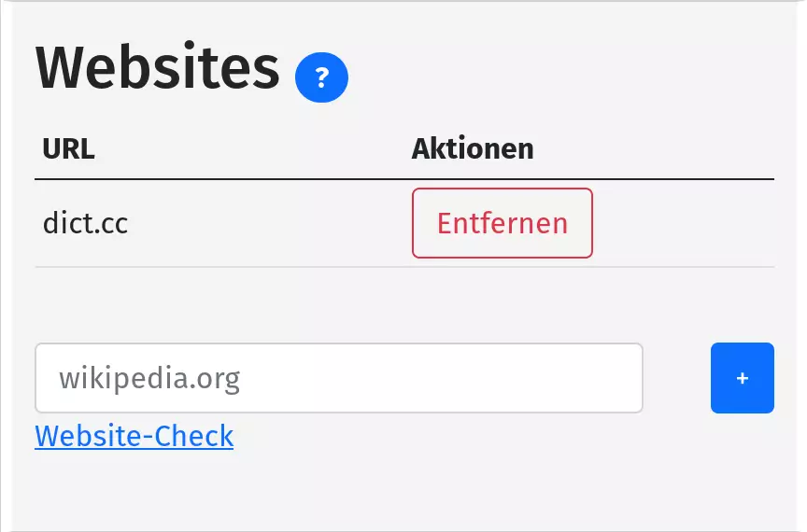Viewport: 807px width, 532px height.
Task: Select the dict.cc URL cell
Action: (85, 224)
